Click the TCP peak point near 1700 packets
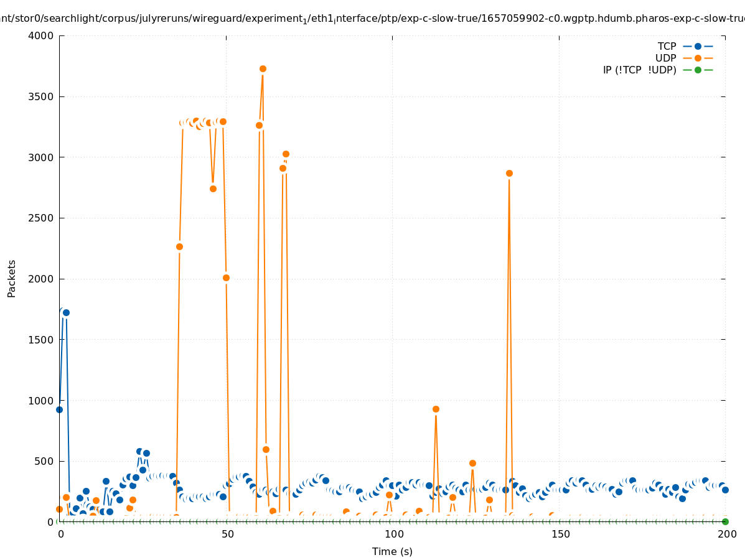This screenshot has height=560, width=745. coord(66,312)
